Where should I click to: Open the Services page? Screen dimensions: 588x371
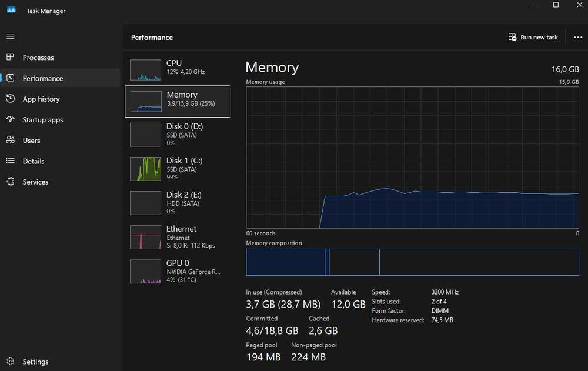(60, 182)
